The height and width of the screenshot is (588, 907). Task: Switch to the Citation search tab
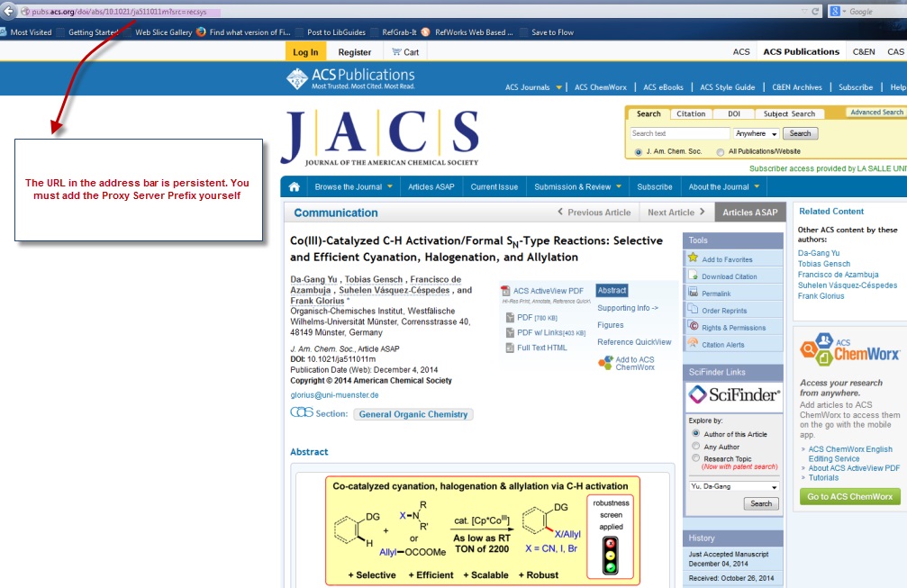click(691, 113)
